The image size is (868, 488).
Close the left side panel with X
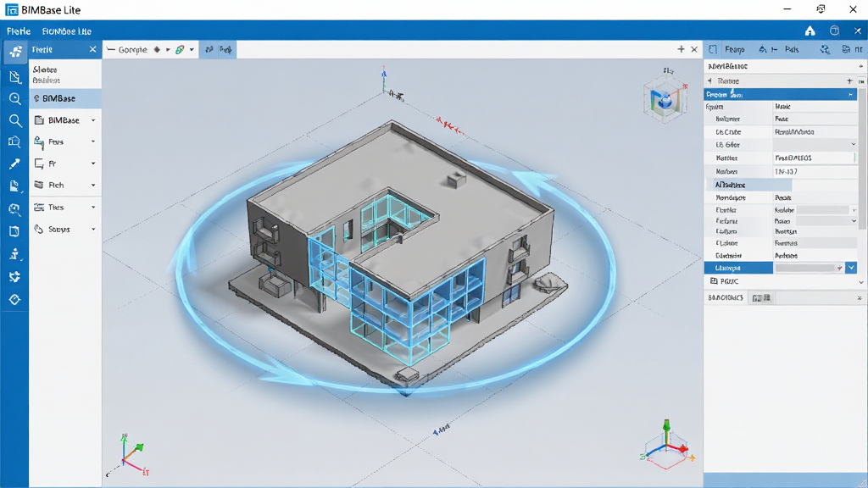click(x=92, y=49)
